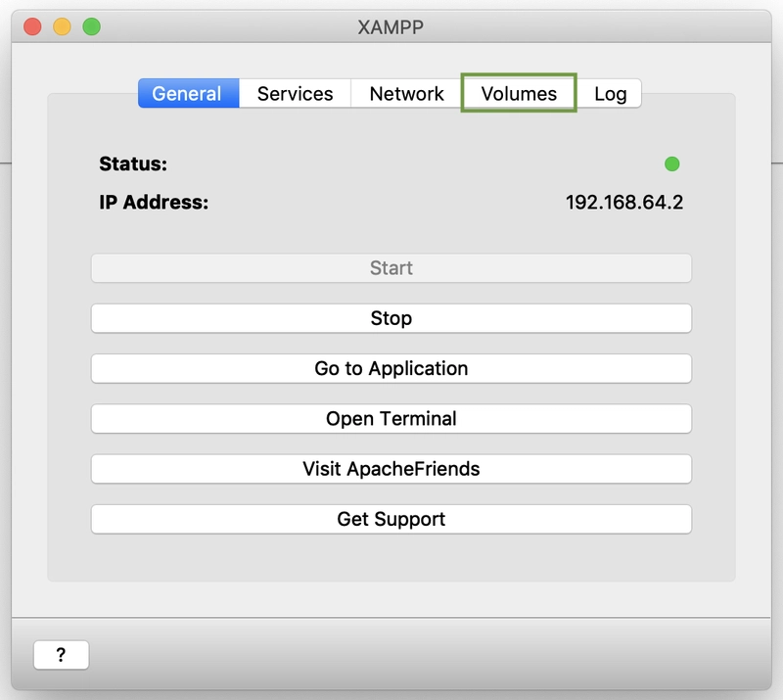Click the IP address 192.168.64.2

pyautogui.click(x=624, y=203)
